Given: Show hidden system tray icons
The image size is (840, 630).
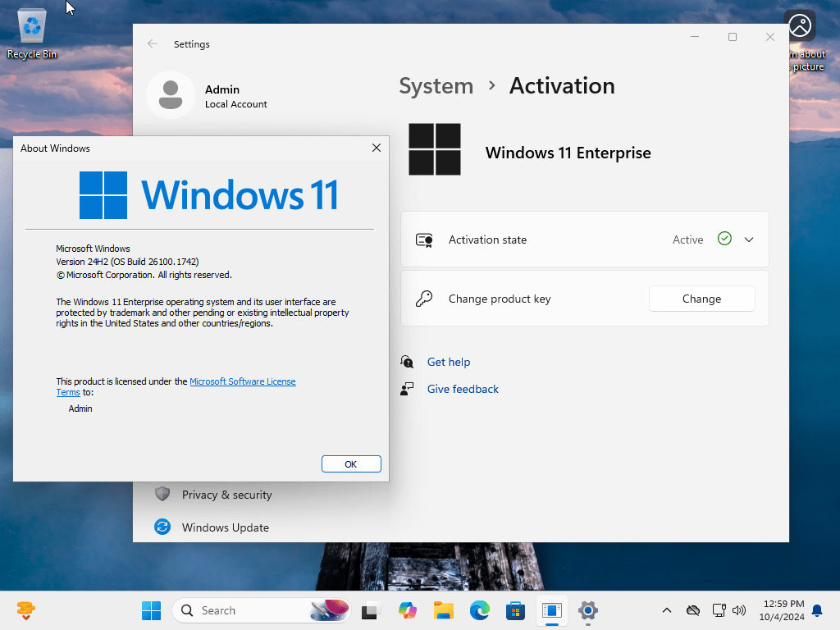Looking at the screenshot, I should (666, 610).
